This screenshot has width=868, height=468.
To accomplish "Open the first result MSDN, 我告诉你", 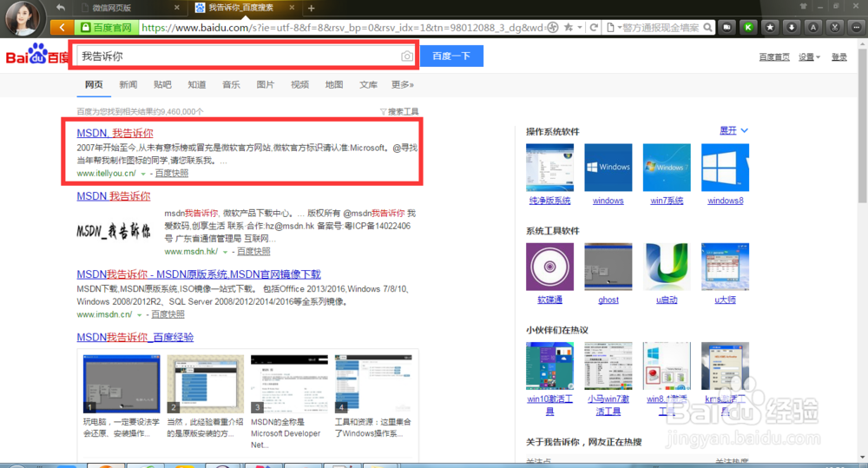I will pos(115,133).
